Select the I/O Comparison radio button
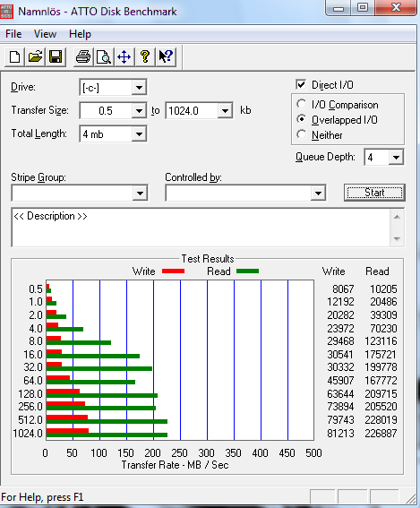Viewport: 420px width, 508px height. click(x=301, y=104)
